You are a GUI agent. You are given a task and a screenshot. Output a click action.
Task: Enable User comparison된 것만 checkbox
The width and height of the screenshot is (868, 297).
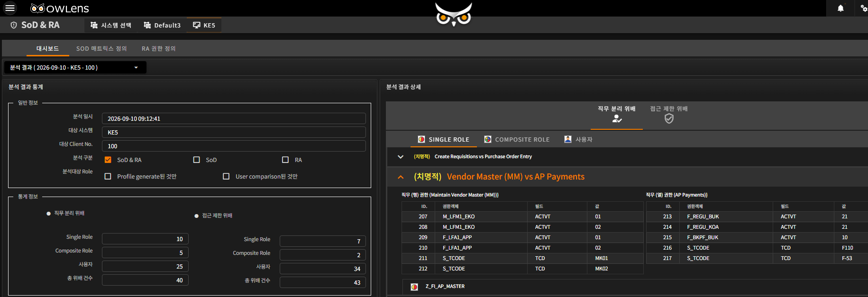coord(226,176)
